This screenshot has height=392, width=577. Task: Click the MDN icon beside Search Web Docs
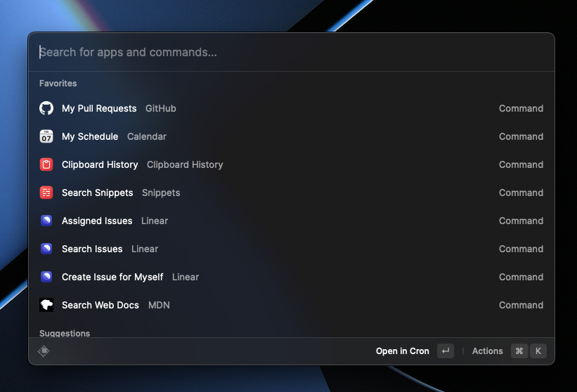46,305
